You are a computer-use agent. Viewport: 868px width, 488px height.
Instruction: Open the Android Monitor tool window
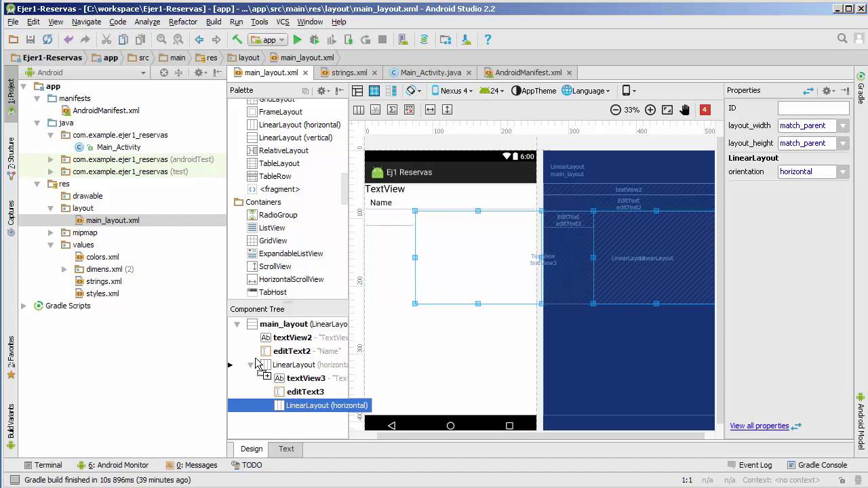point(113,465)
